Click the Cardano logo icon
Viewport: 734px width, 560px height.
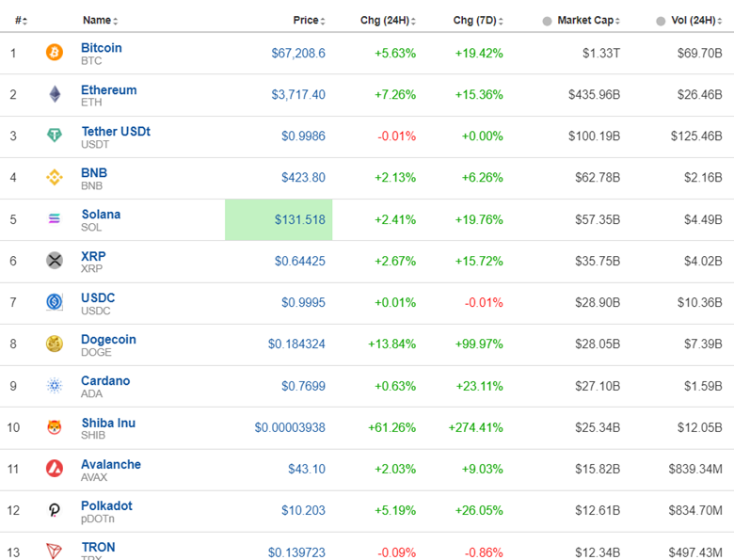pyautogui.click(x=55, y=385)
